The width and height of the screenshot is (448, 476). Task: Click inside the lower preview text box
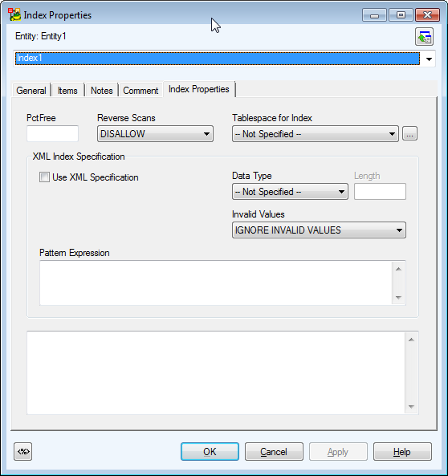tap(216, 372)
